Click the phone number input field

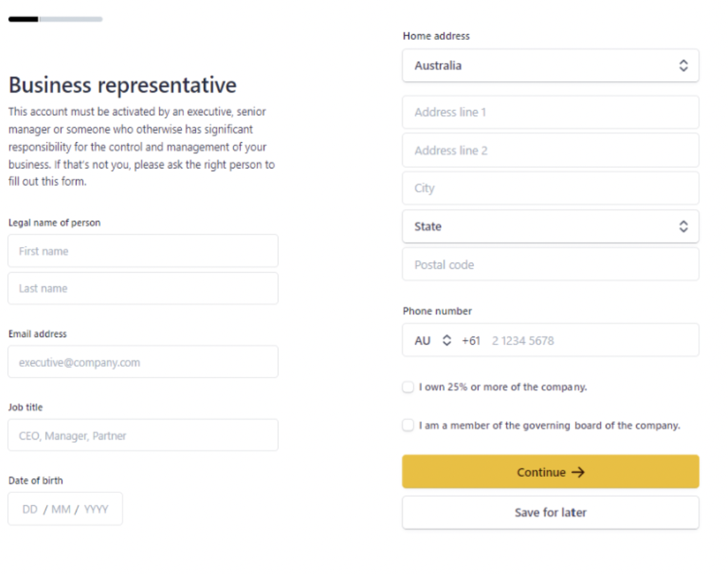point(588,341)
